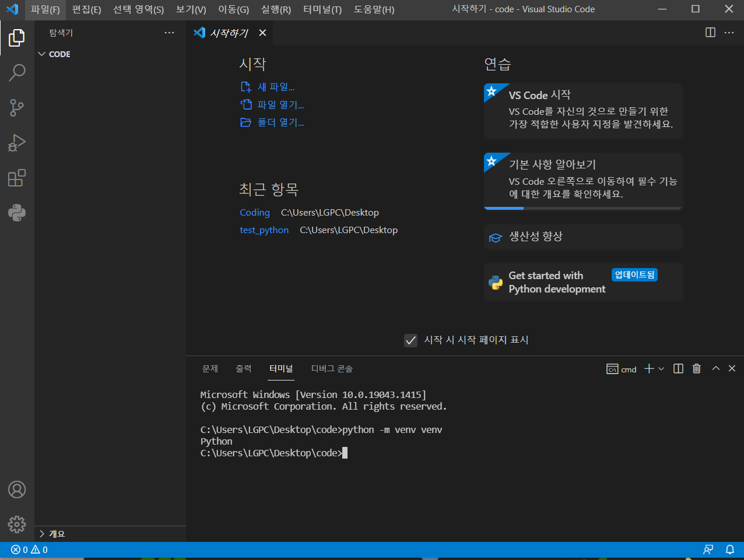
Task: Open the feedback icon in status bar
Action: (x=708, y=550)
